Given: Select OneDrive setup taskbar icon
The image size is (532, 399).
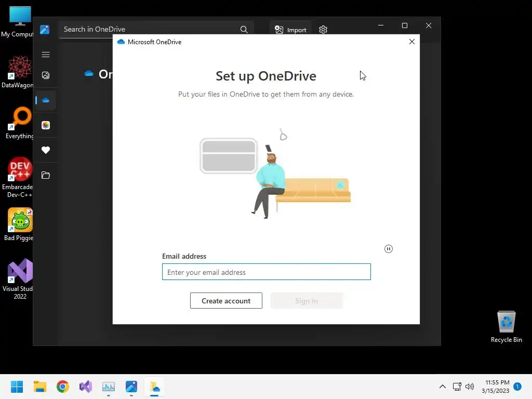Looking at the screenshot, I should 154,387.
